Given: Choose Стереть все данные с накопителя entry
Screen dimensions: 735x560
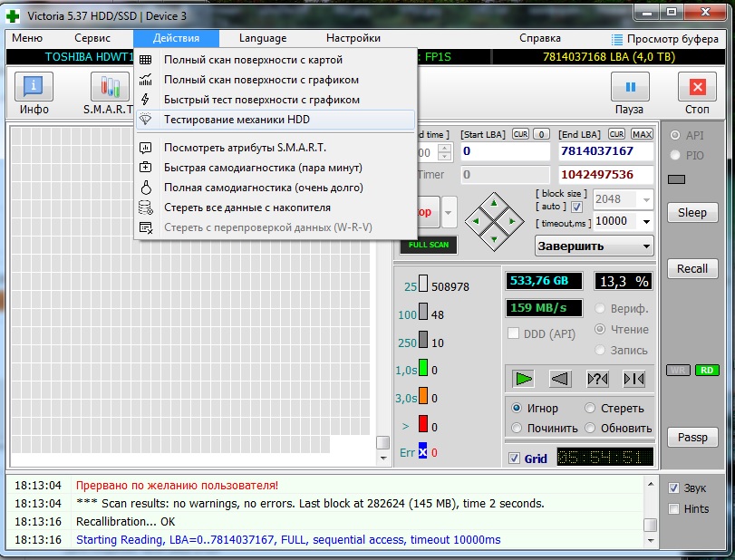Looking at the screenshot, I should (276, 208).
